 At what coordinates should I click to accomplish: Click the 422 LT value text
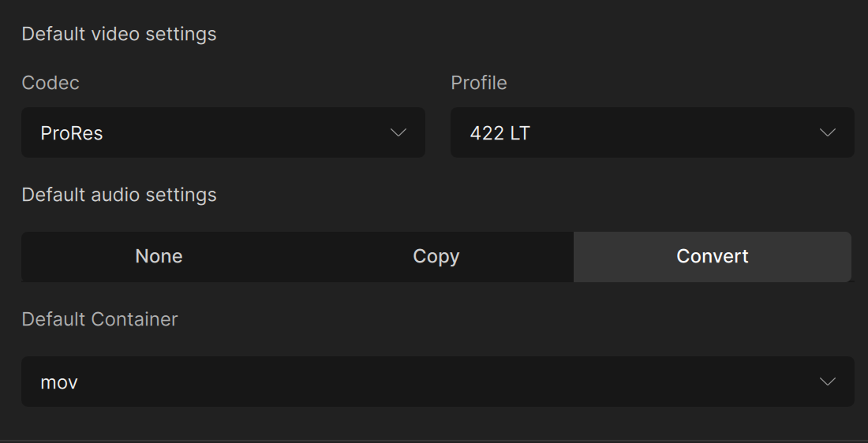[500, 133]
